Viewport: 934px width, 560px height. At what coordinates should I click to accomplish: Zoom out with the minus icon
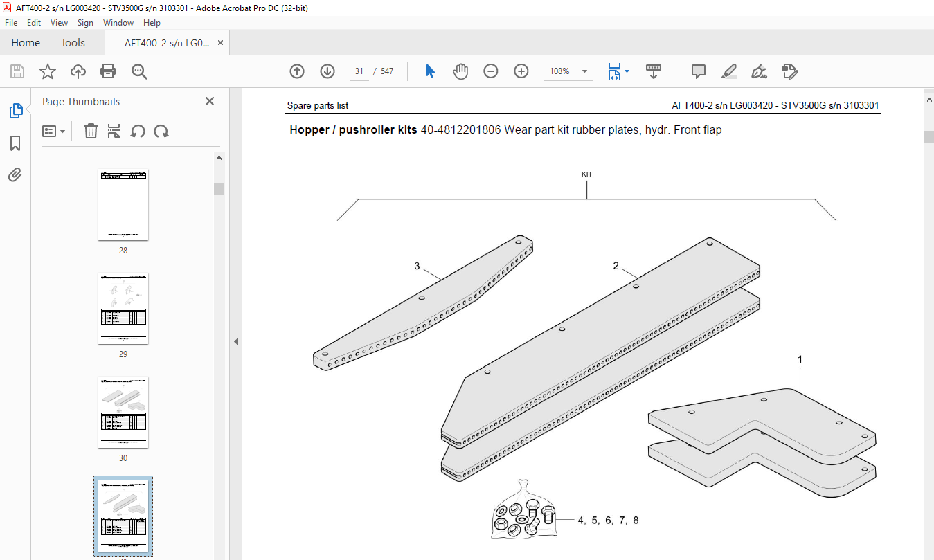coord(491,71)
